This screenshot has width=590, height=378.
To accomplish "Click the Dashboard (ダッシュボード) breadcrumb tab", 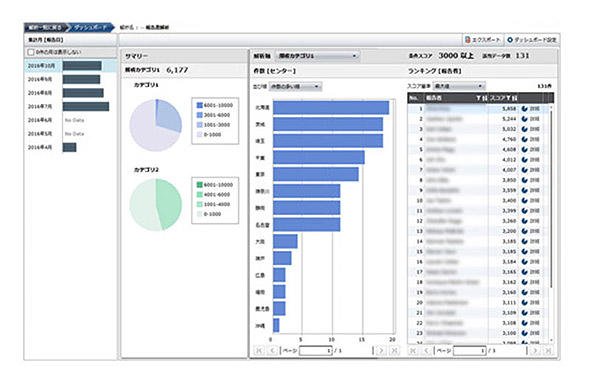I will tap(90, 27).
